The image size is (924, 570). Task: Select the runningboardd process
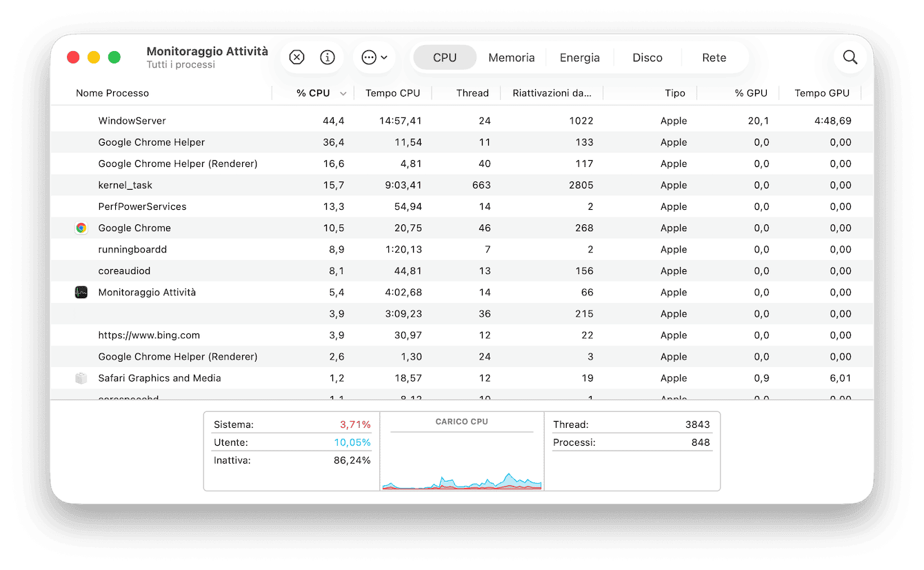132,249
